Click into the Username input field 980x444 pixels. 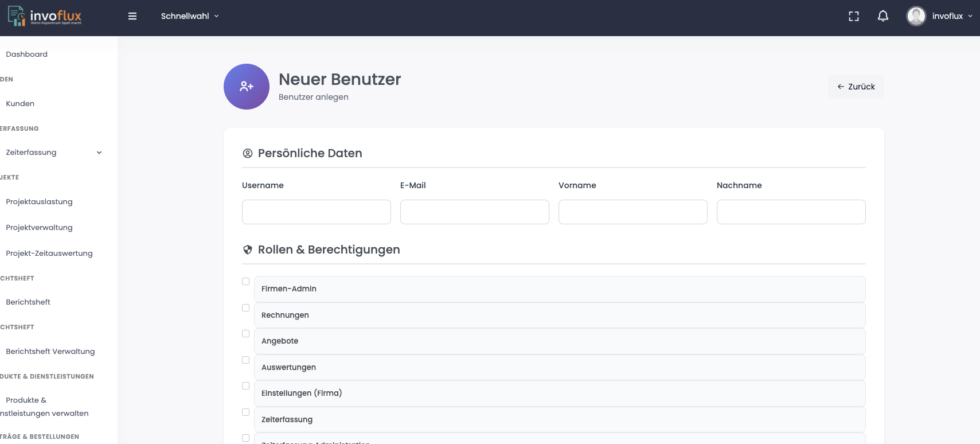317,212
